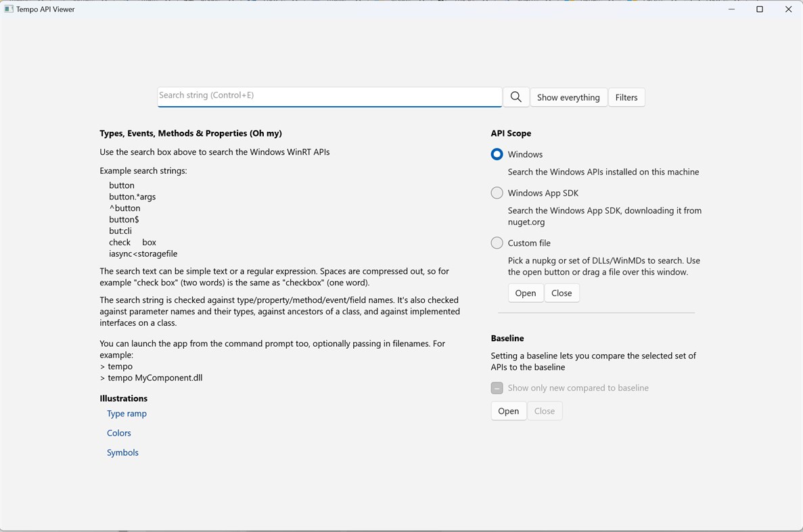Screen dimensions: 803x532
Task: Minimize the Tempo API Viewer window
Action: 731,9
